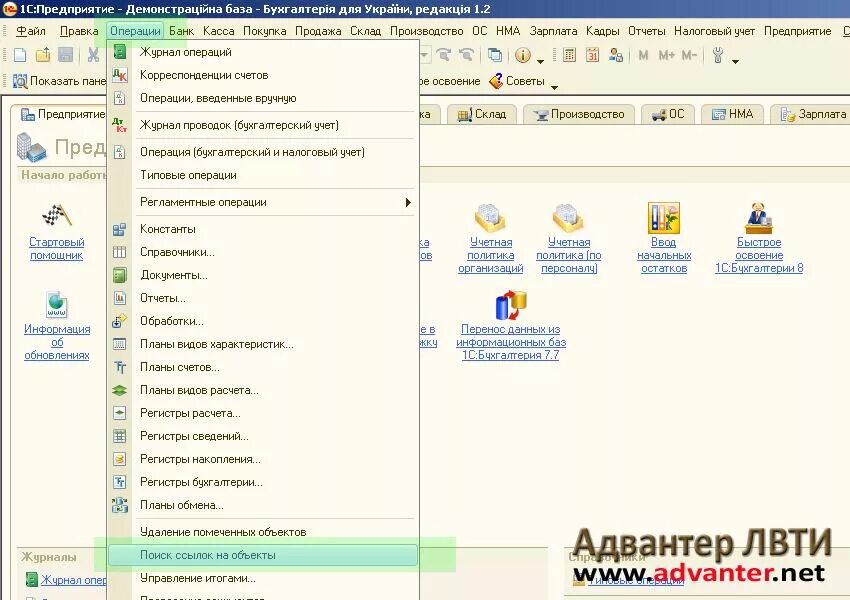Switch to the Зарплата tab
850x600 pixels.
tap(810, 114)
